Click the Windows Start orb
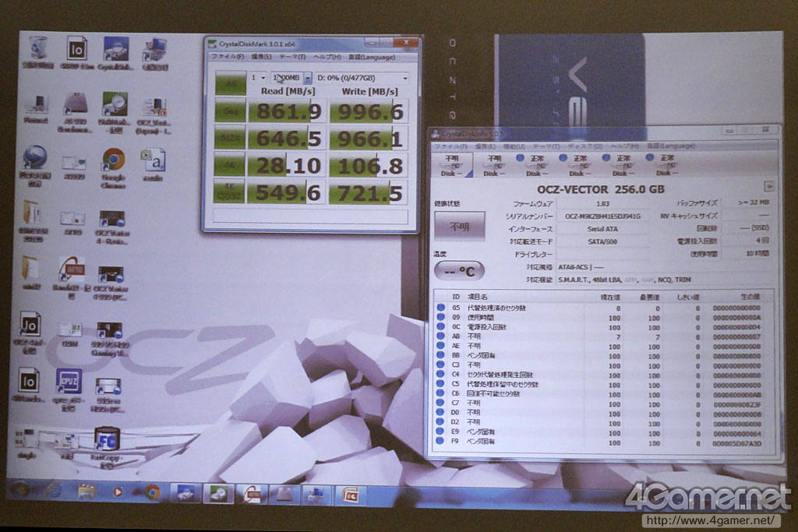Viewport: 798px width, 532px height. 20,491
